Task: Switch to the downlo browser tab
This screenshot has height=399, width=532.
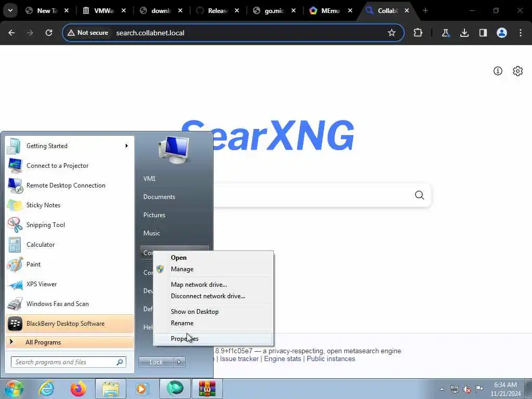Action: click(x=161, y=11)
